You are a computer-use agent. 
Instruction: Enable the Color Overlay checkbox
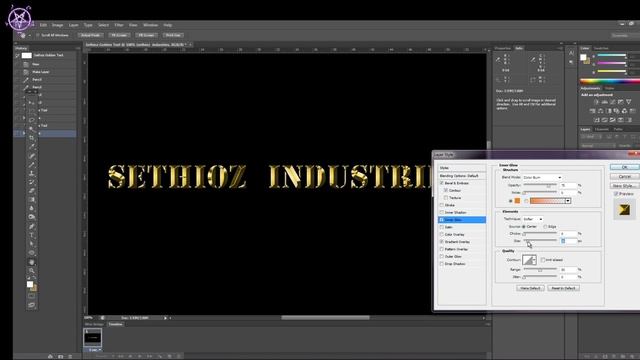[442, 234]
